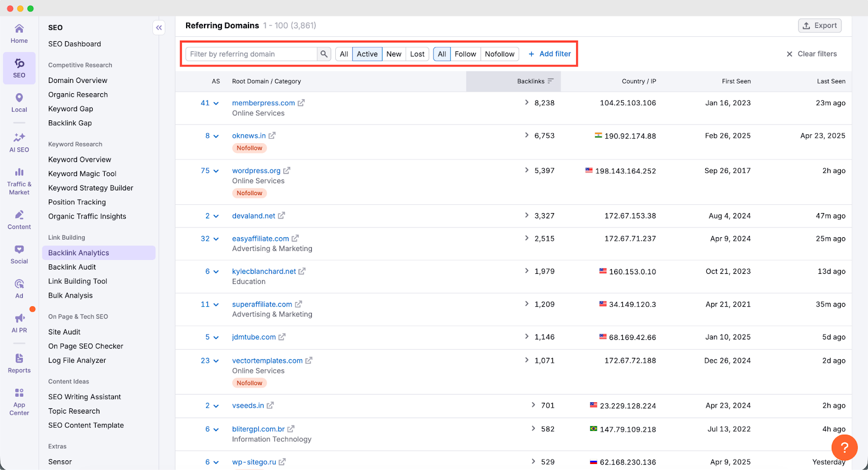Click the search magnifier in domain filter

324,54
